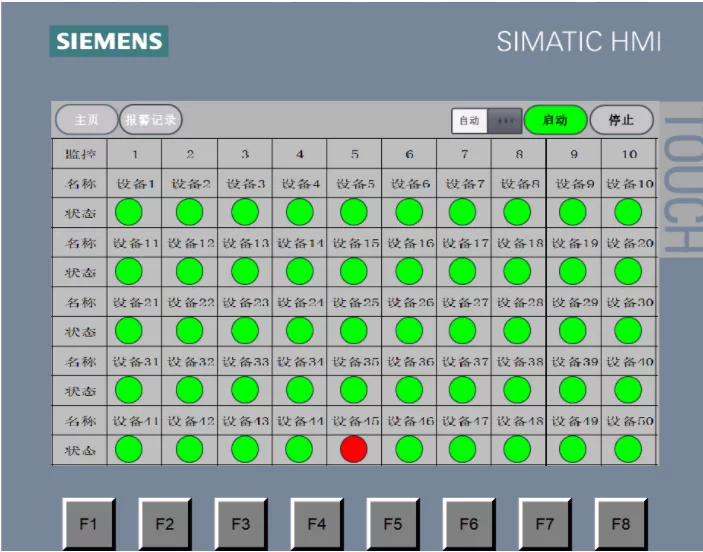Image resolution: width=703 pixels, height=552 pixels.
Task: Click the status lamp under 设备5
Action: pos(354,212)
